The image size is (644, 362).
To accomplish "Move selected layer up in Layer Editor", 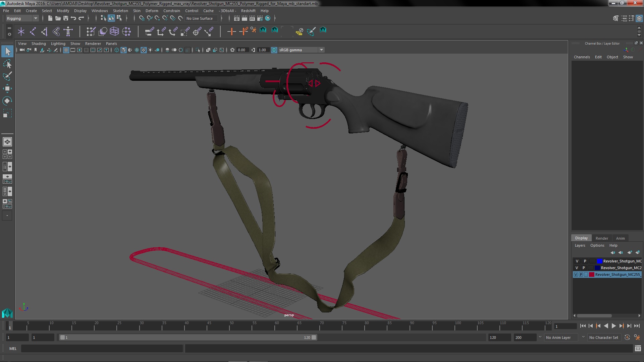I will [x=613, y=252].
